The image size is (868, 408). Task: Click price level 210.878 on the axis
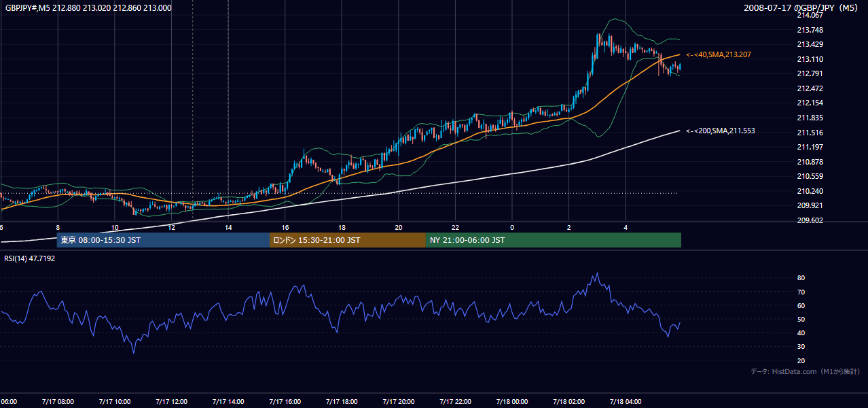[809, 162]
